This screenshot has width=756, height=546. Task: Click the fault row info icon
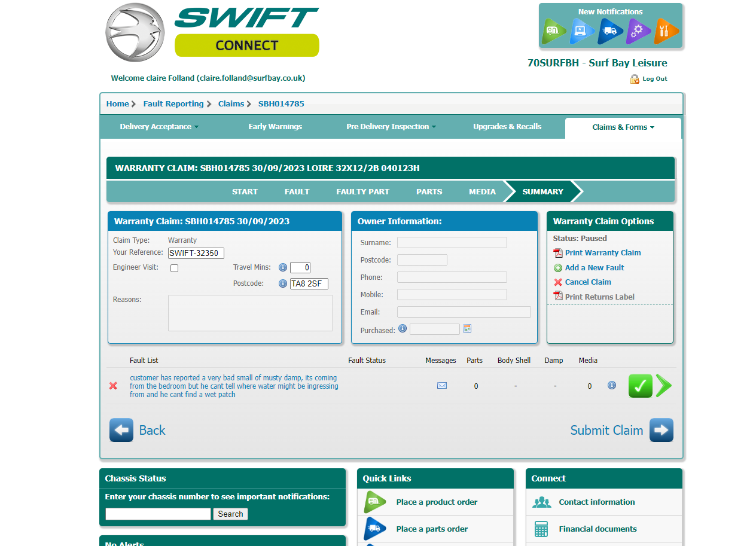612,385
